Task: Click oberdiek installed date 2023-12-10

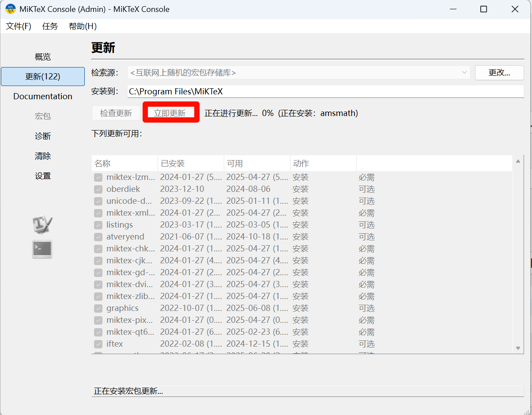Action: pos(182,189)
